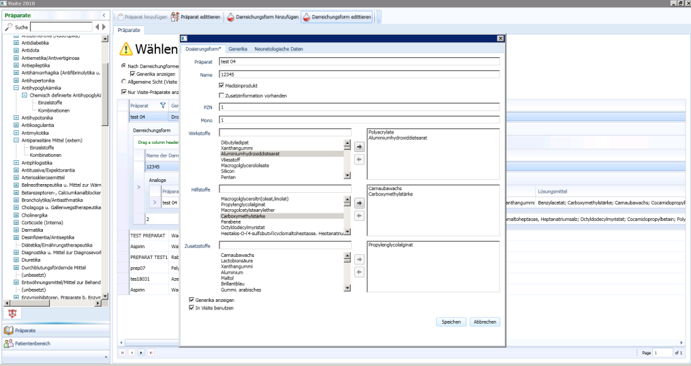Remove Wirkstoffe item with left arrow button
The width and height of the screenshot is (691, 366).
pos(359,159)
